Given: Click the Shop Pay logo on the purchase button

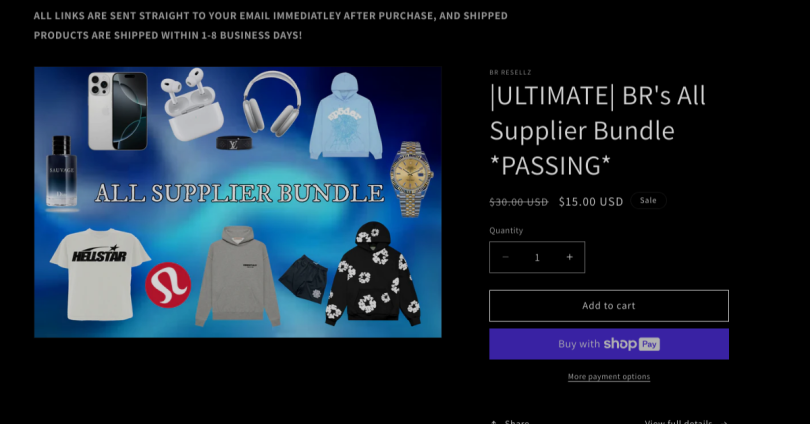Looking at the screenshot, I should pyautogui.click(x=632, y=344).
